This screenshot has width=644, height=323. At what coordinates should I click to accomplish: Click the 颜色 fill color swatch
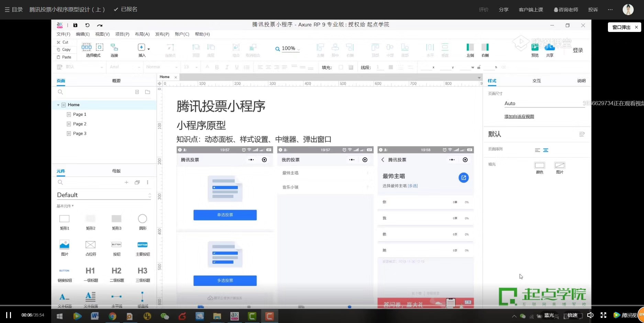(x=540, y=165)
